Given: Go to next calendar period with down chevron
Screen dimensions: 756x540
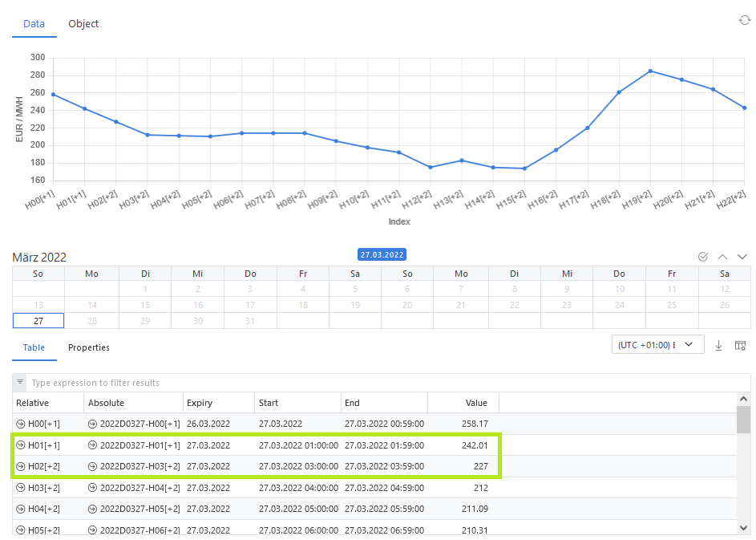Looking at the screenshot, I should coord(742,257).
